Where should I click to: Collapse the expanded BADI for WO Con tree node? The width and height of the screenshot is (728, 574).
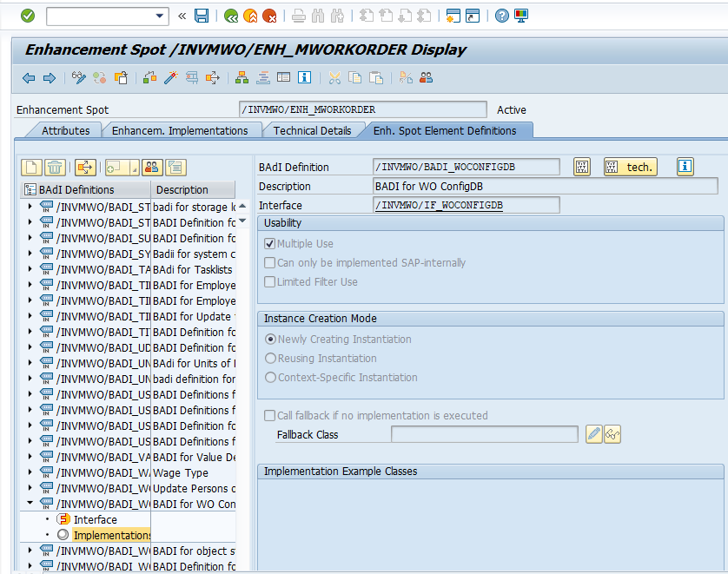click(30, 504)
